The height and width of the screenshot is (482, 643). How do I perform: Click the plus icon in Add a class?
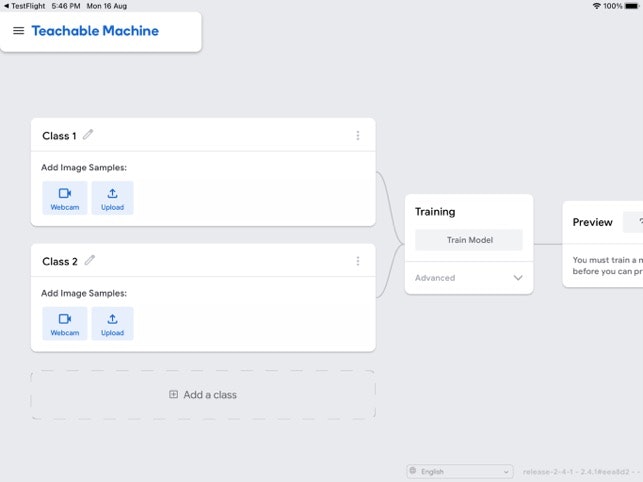(x=173, y=394)
